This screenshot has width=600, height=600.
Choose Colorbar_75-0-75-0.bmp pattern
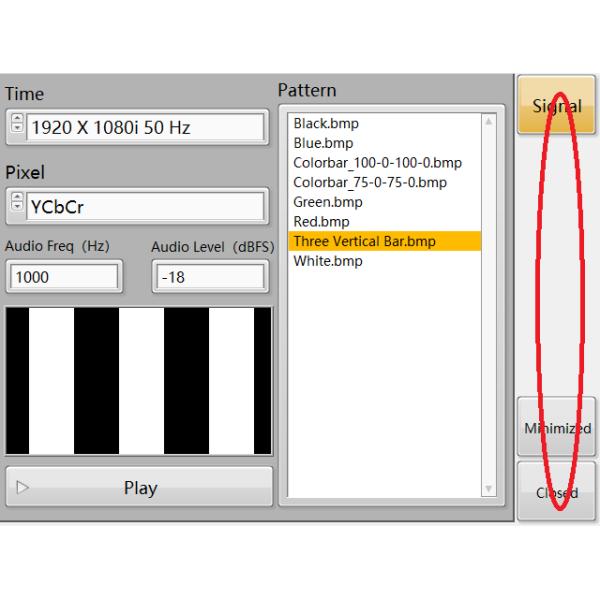pyautogui.click(x=370, y=182)
